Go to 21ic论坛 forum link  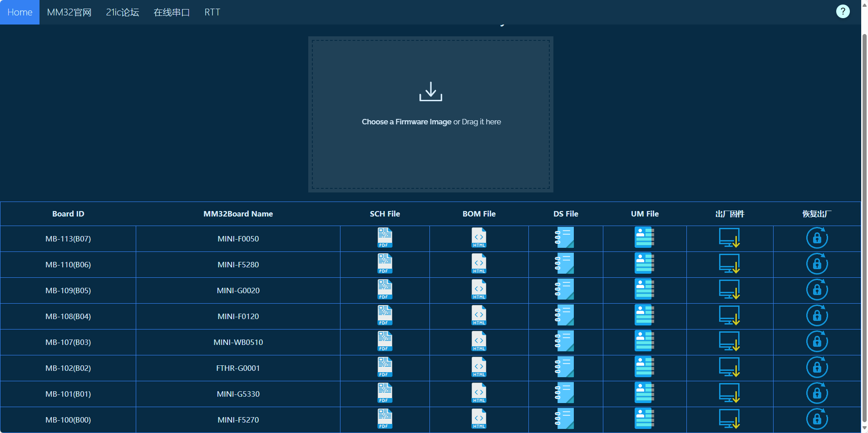point(123,12)
